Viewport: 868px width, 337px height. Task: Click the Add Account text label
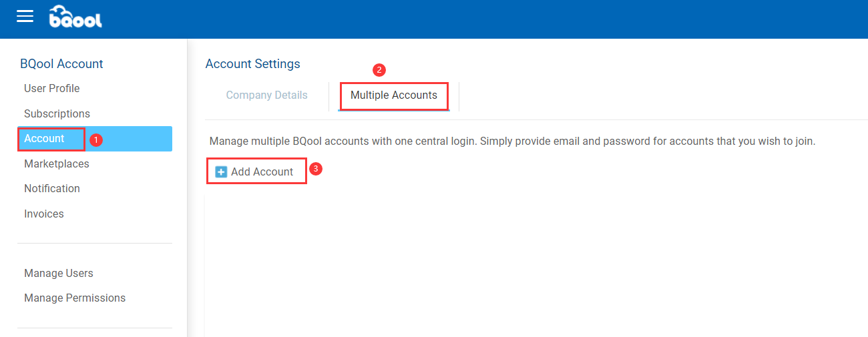click(x=262, y=172)
